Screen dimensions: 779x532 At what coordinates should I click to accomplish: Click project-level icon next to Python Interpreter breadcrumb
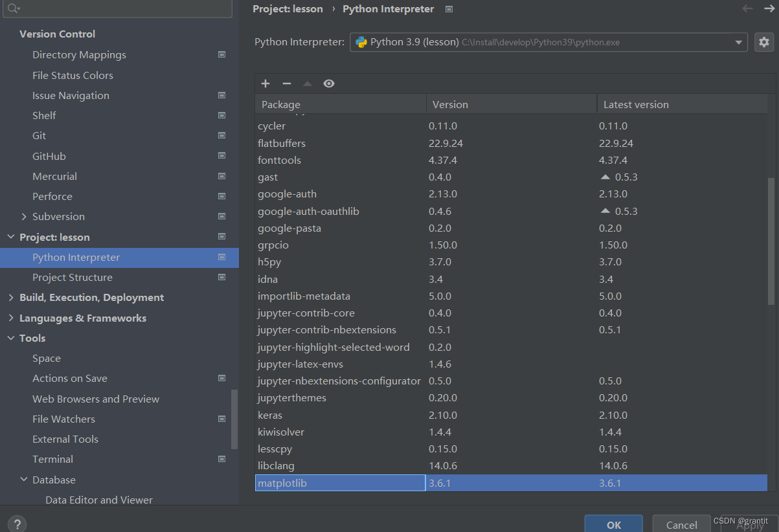[x=449, y=9]
